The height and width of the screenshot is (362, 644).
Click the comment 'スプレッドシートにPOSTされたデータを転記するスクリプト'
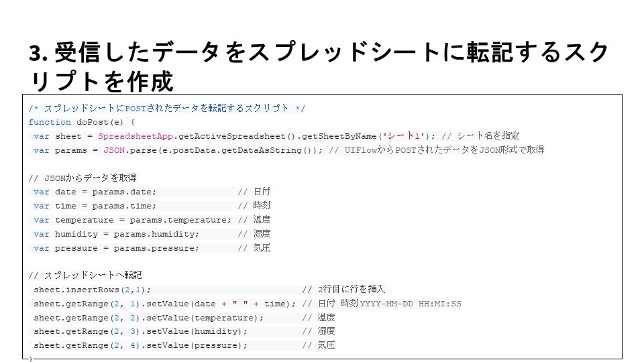click(166, 109)
